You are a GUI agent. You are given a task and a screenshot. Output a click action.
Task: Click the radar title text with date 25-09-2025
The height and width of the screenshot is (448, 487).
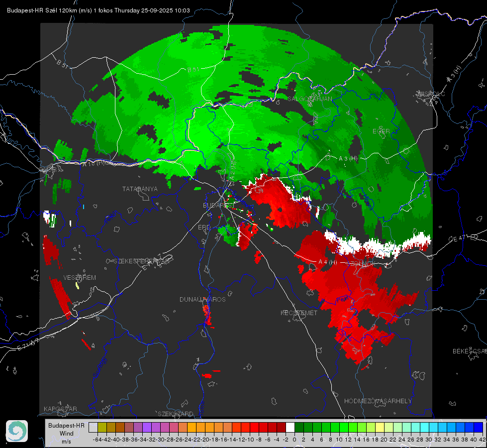click(98, 10)
